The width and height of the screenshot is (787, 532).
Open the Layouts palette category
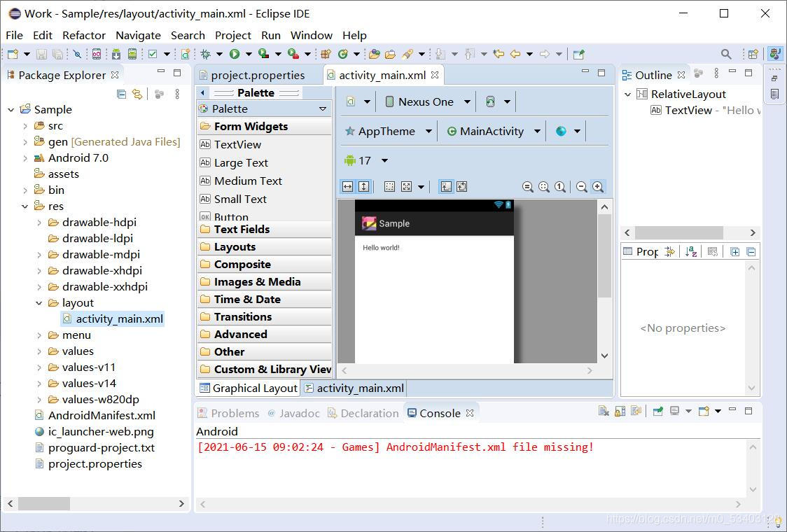(236, 246)
